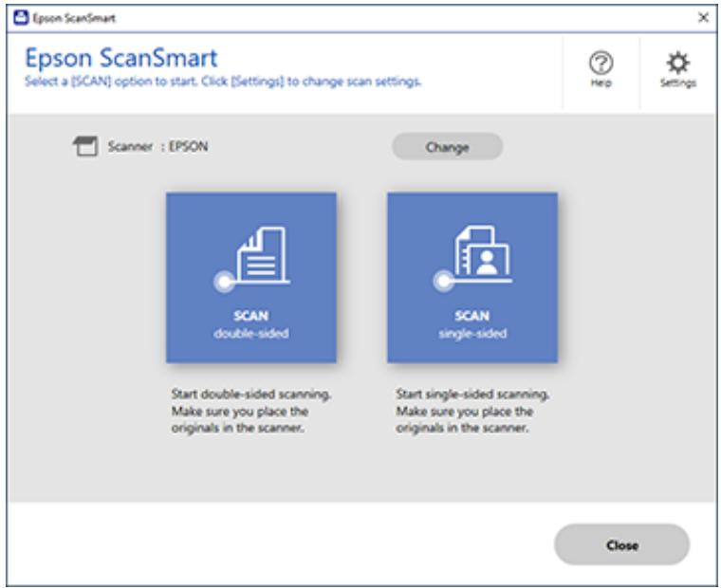Click the Epson ScanSmart title bar icon
The height and width of the screenshot is (588, 721).
click(x=21, y=18)
